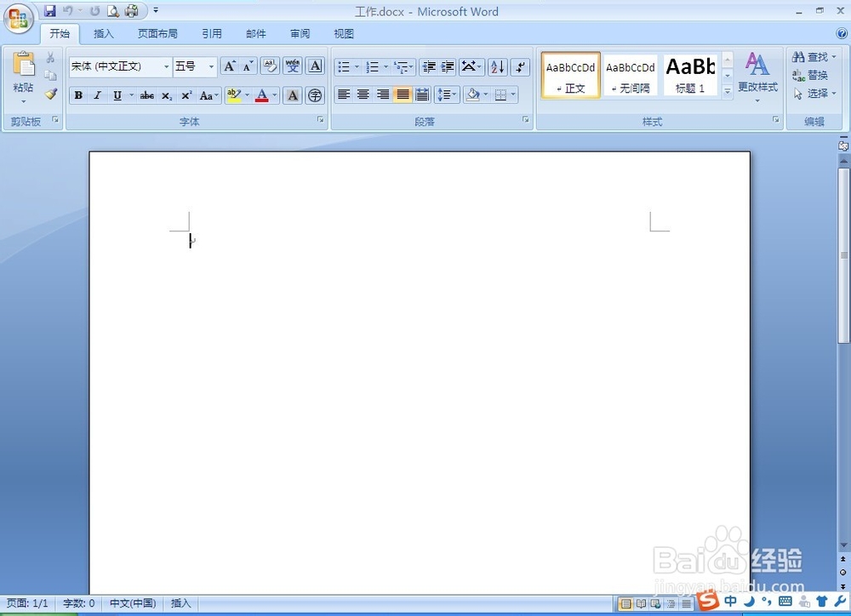Switch to the 插入 ribbon tab
This screenshot has width=851, height=616.
coord(103,34)
